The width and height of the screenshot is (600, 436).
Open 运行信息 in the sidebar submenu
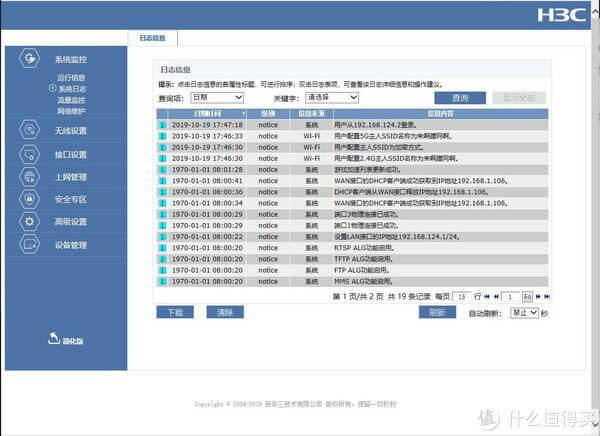coord(71,78)
